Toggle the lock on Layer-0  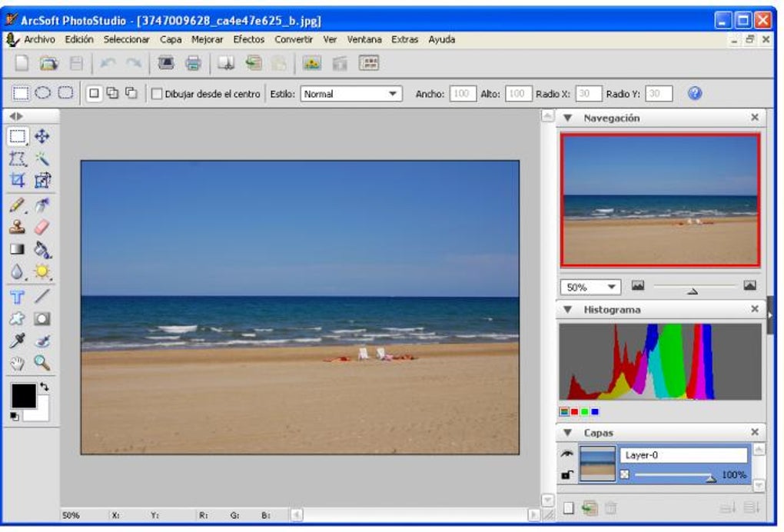[x=567, y=475]
